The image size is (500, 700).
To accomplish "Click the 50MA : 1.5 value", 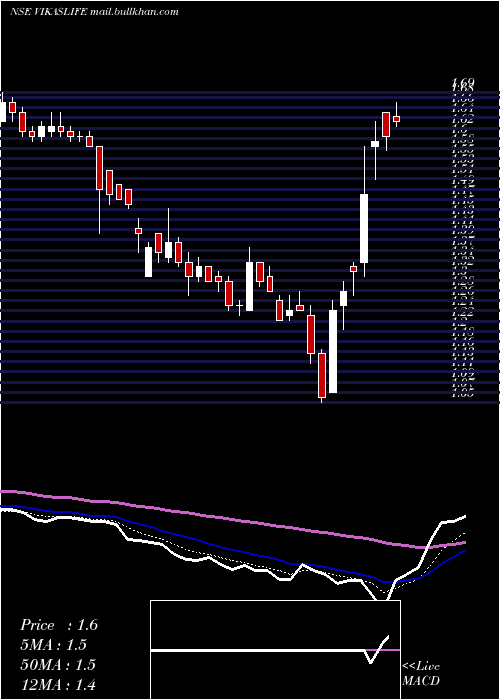I will [x=58, y=665].
